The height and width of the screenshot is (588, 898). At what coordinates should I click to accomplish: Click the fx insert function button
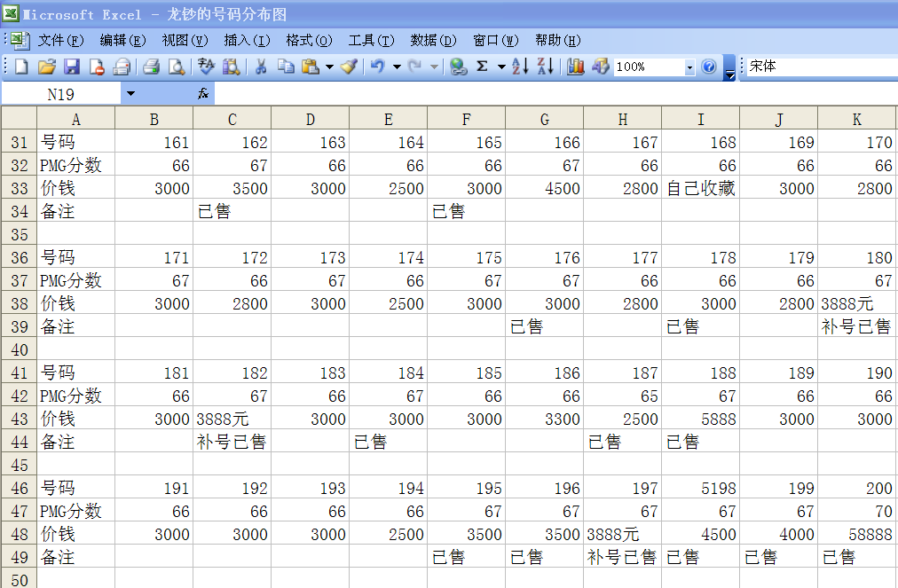click(202, 93)
